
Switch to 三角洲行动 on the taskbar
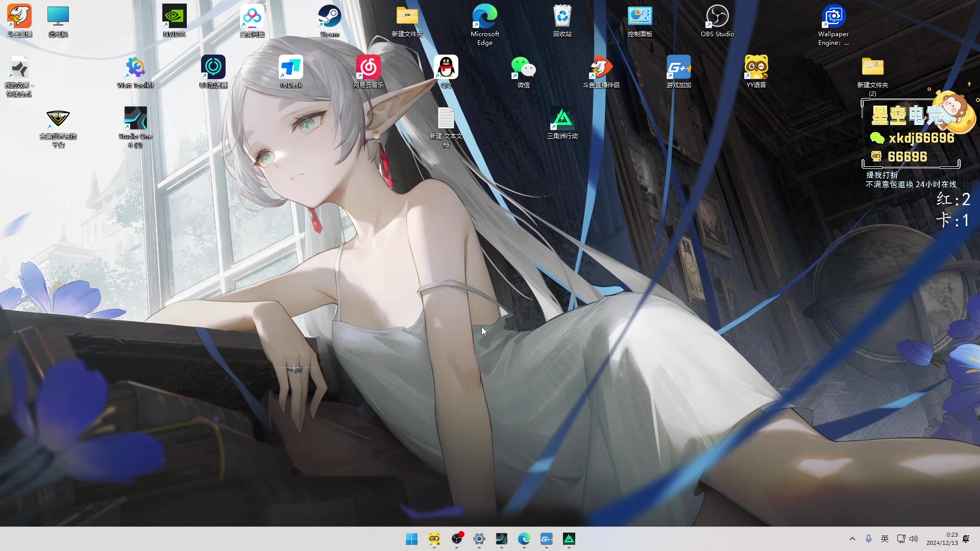[x=569, y=539]
